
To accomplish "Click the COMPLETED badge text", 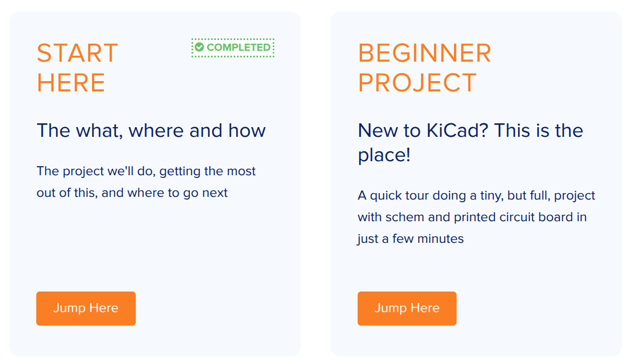I will tap(238, 48).
